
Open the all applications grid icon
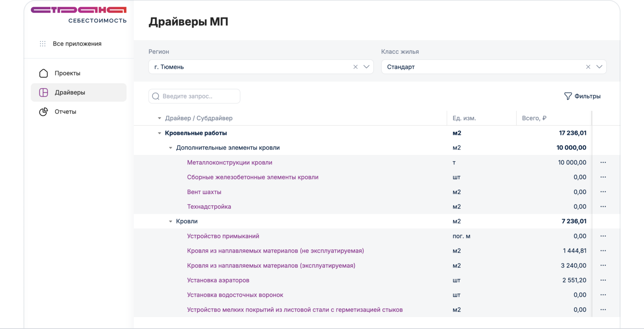pyautogui.click(x=43, y=44)
